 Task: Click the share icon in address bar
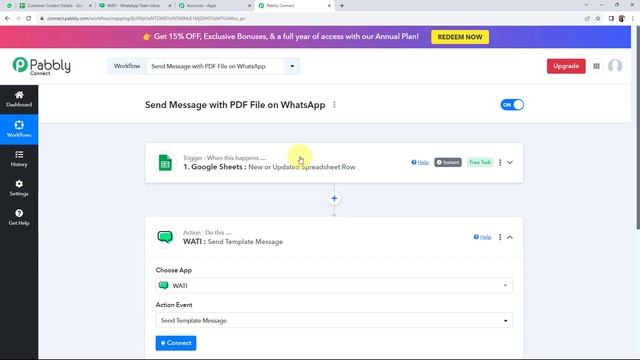587,18
